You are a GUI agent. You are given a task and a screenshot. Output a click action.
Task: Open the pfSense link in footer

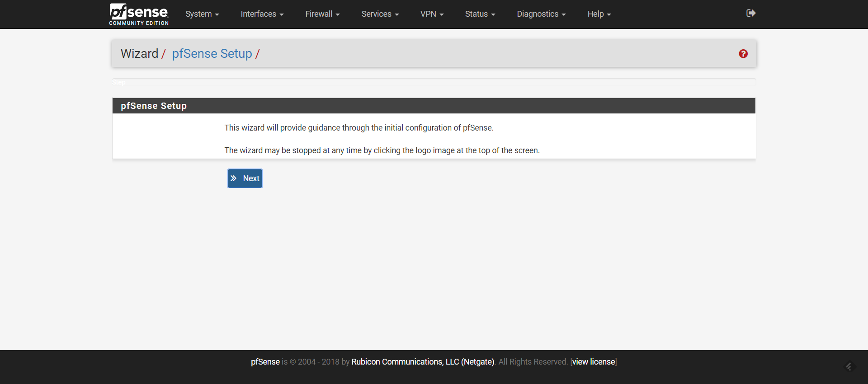pyautogui.click(x=265, y=362)
